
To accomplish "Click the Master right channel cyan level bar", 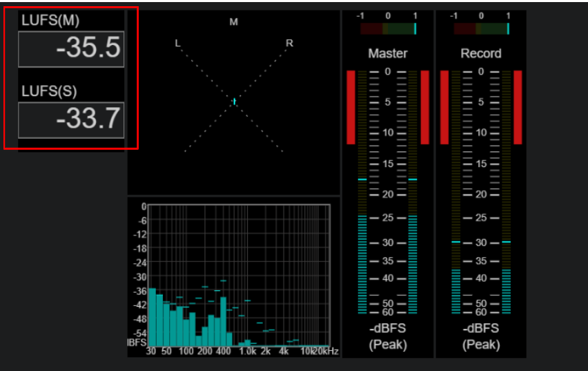I will (413, 265).
